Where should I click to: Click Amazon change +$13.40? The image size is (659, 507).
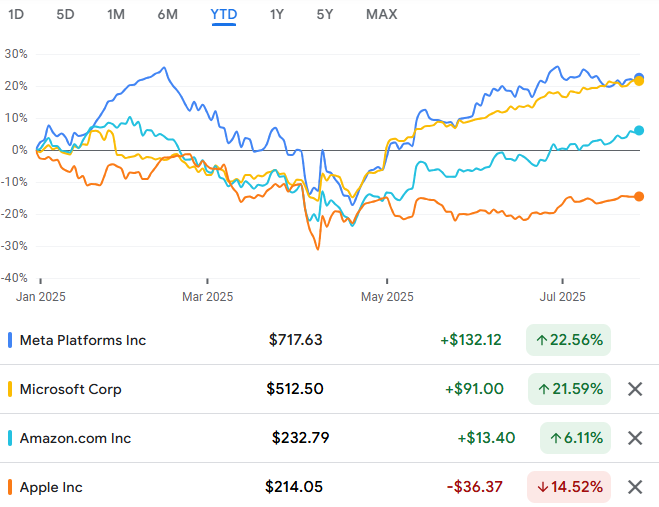(x=486, y=438)
